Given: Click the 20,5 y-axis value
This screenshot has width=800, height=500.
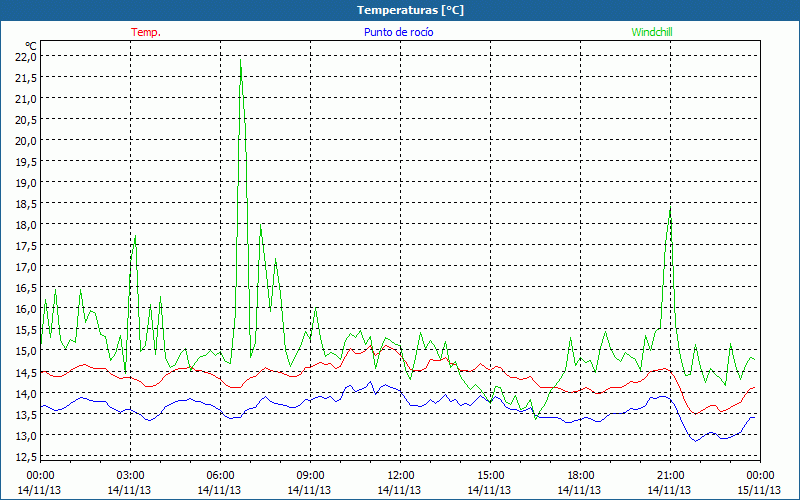Looking at the screenshot, I should pos(26,119).
